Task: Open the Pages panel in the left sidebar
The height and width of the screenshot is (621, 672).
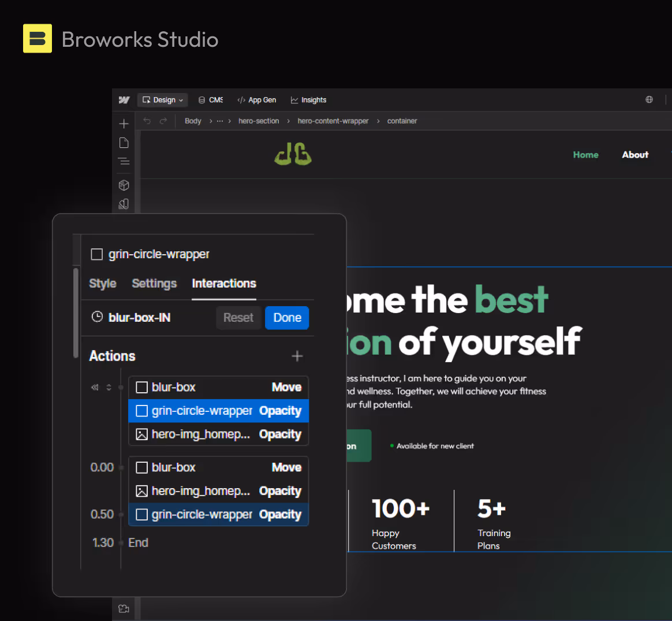Action: point(124,142)
